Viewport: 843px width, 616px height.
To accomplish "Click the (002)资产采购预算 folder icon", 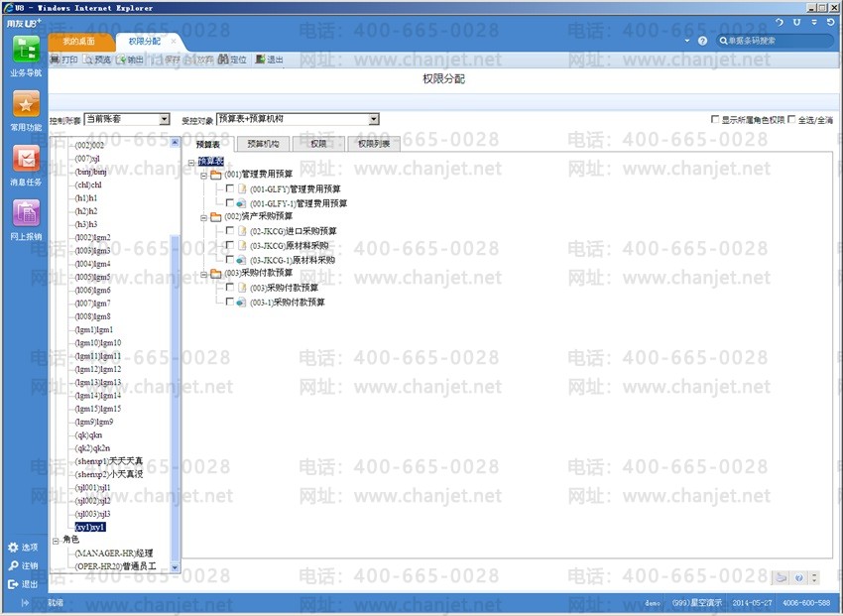I will click(x=216, y=217).
